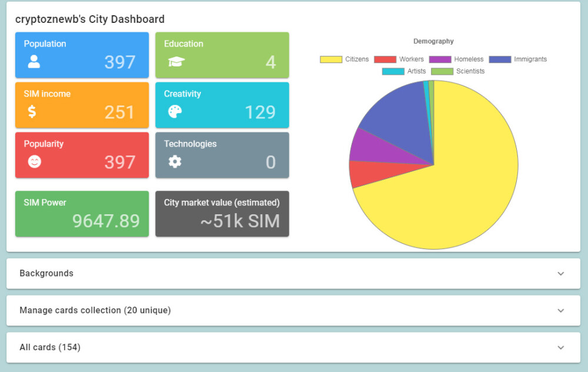Click the gear icon in Technologies card

(175, 162)
